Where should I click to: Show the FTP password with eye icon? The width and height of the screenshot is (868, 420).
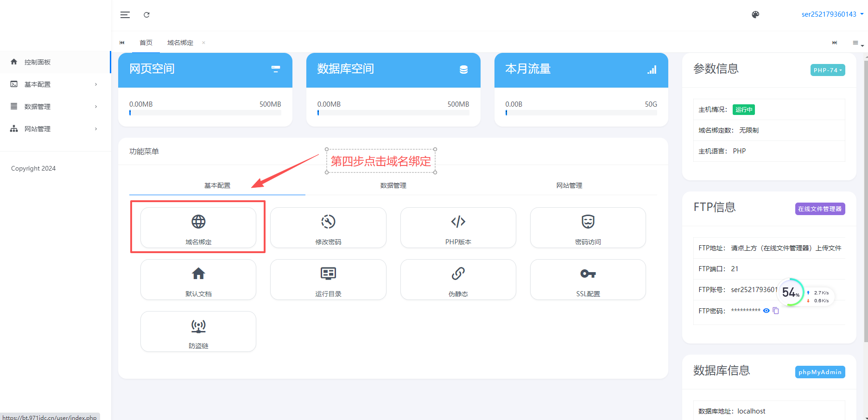[x=766, y=311]
